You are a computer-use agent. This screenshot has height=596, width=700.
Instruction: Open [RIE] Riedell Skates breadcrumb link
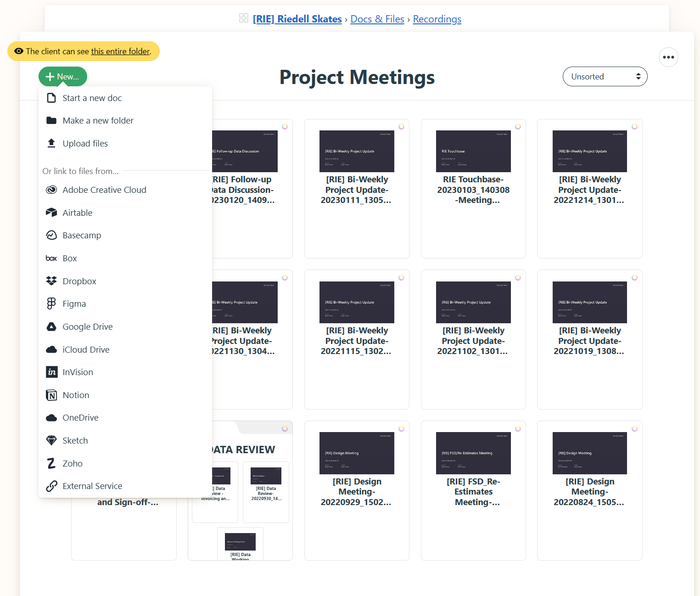click(297, 19)
